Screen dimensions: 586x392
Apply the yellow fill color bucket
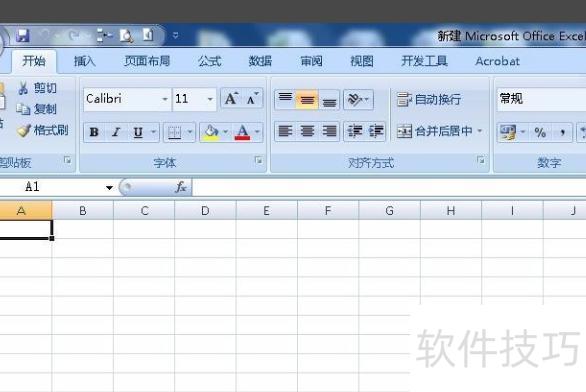click(211, 132)
